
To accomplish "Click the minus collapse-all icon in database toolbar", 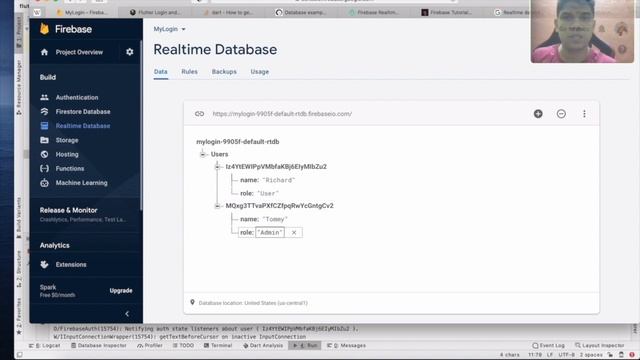I will [x=561, y=114].
